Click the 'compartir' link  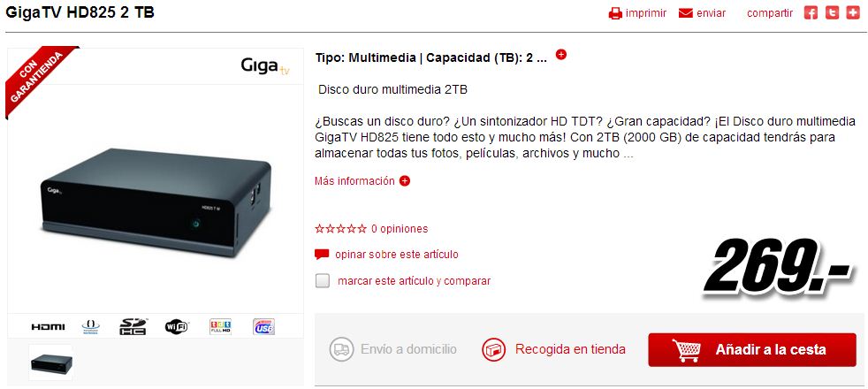coord(770,13)
